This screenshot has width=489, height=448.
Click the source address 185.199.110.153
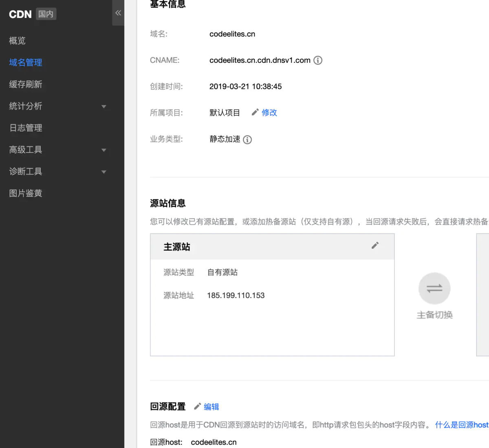(236, 296)
